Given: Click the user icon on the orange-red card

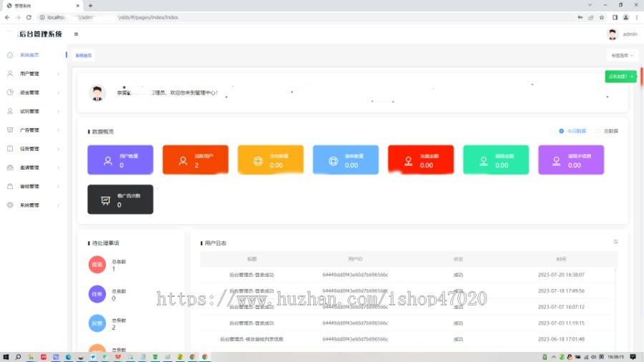Looking at the screenshot, I should (x=183, y=161).
